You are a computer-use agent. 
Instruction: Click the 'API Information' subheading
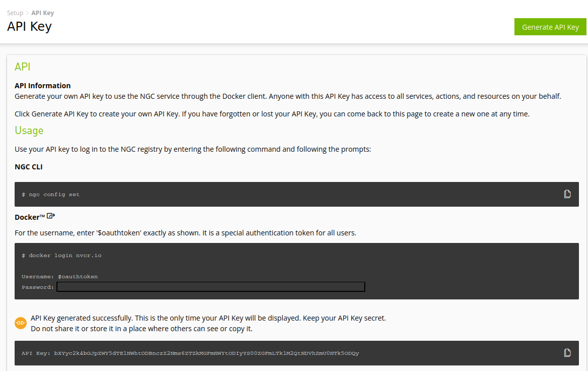click(x=43, y=86)
